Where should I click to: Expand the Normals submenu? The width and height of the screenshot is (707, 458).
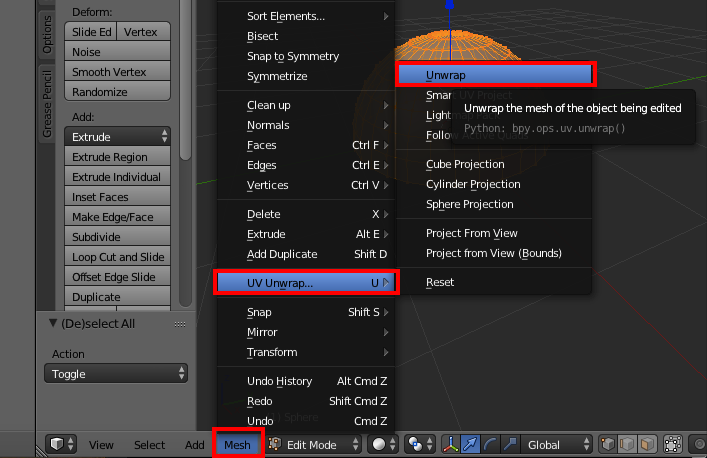[307, 125]
